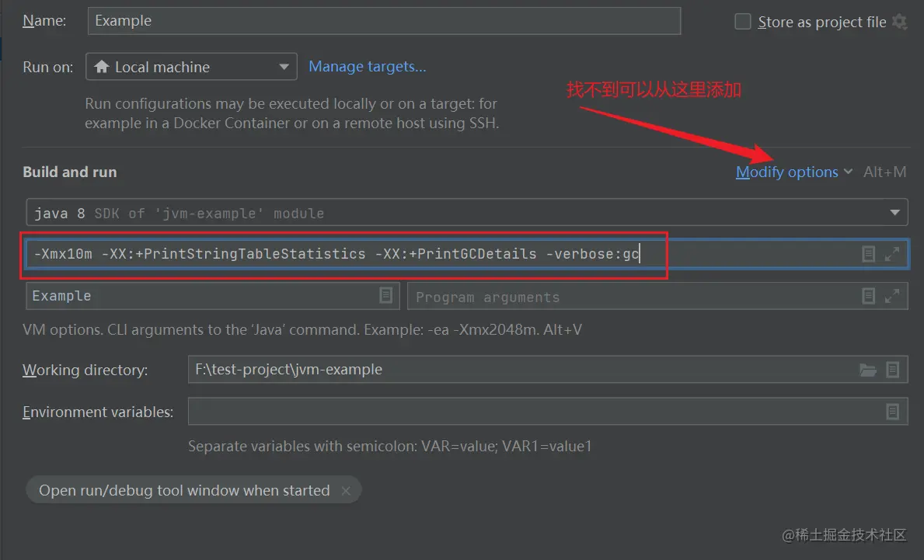This screenshot has height=560, width=924.
Task: Expand the Modify options chevron
Action: 848,172
